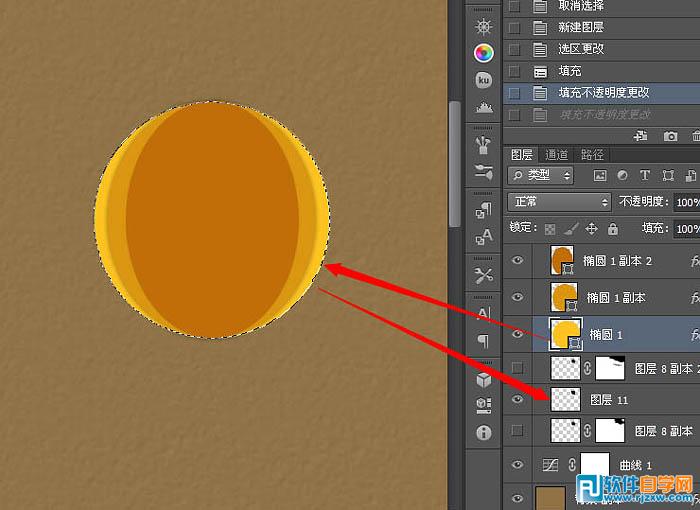The width and height of the screenshot is (700, 510).
Task: Filter layers by pixel layers icon
Action: pos(600,176)
